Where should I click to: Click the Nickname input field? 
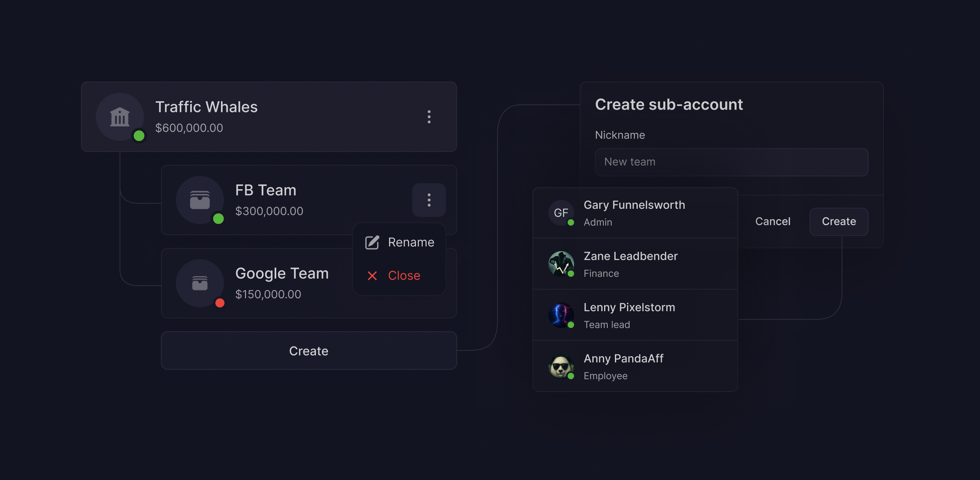(x=731, y=162)
